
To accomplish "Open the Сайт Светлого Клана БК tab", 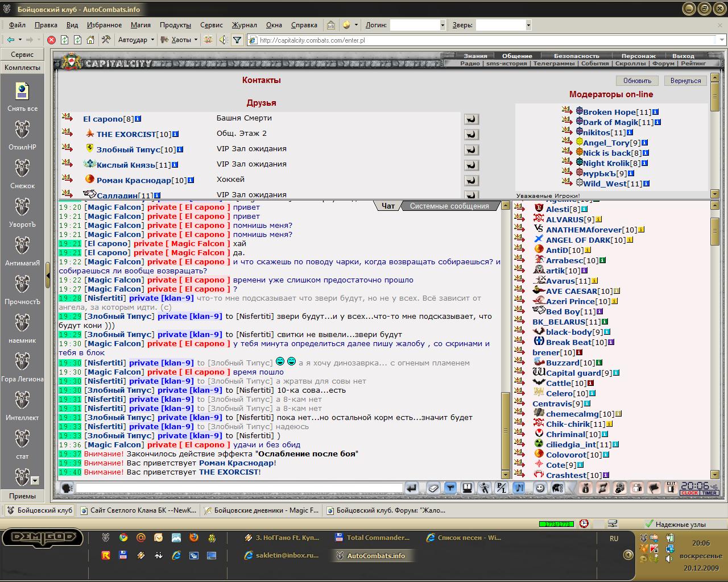I will (138, 510).
